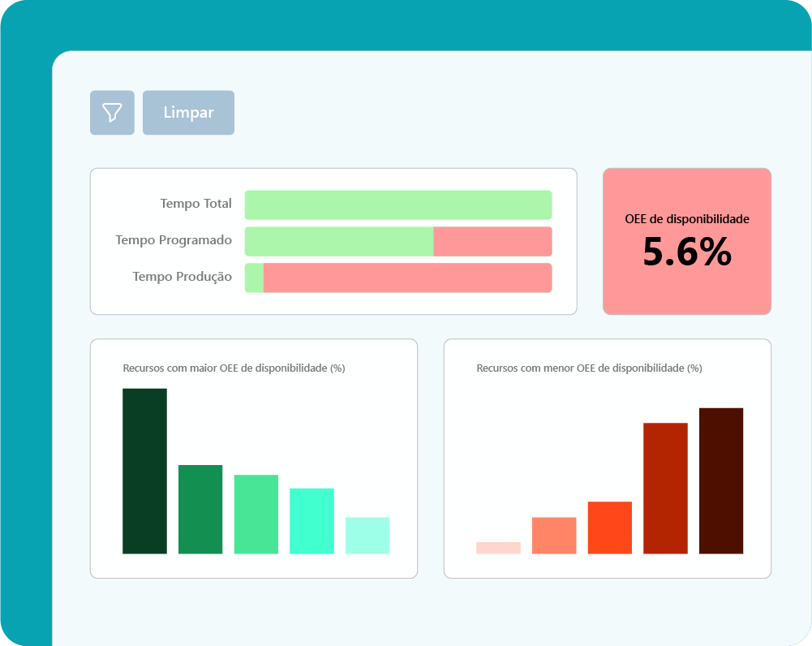Screen dimensions: 812x646
Task: Select the Tempo Total green bar
Action: coord(398,205)
